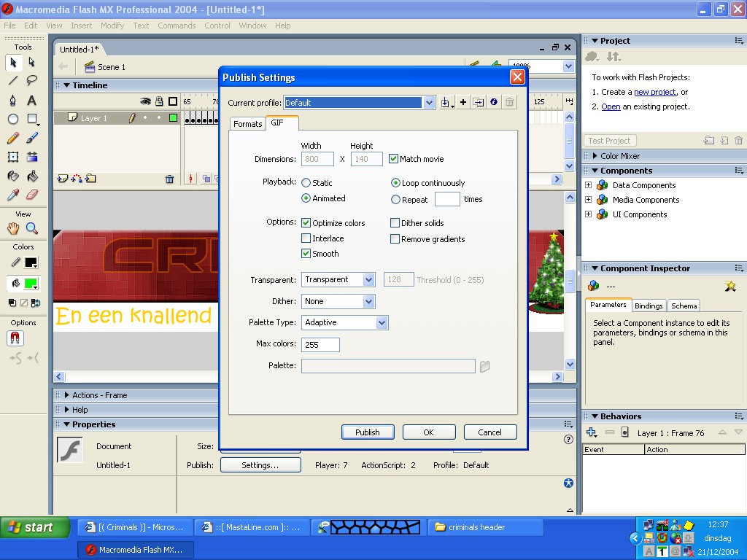
Task: Open the Bindings tab in Component Inspector
Action: pos(649,306)
